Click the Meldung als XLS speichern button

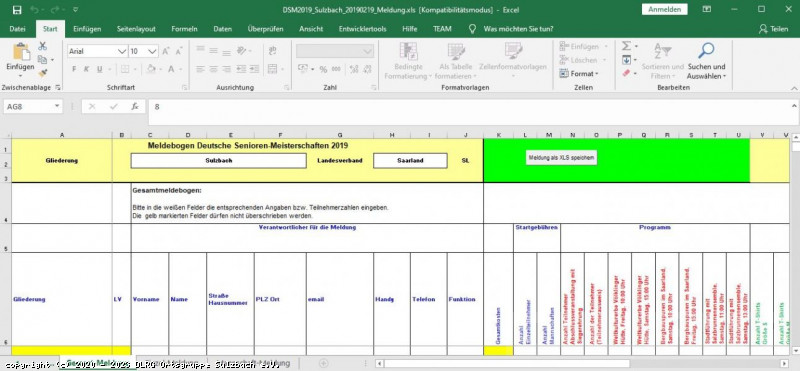click(561, 158)
